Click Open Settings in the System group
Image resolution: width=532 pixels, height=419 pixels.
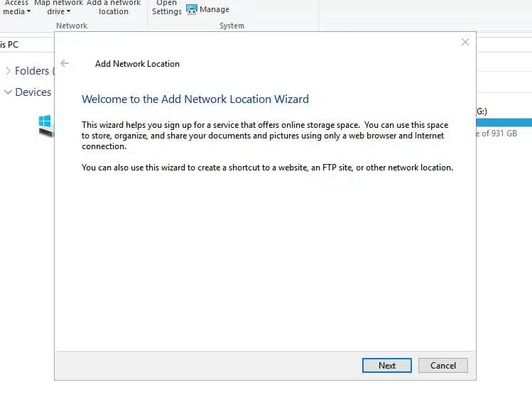167,7
